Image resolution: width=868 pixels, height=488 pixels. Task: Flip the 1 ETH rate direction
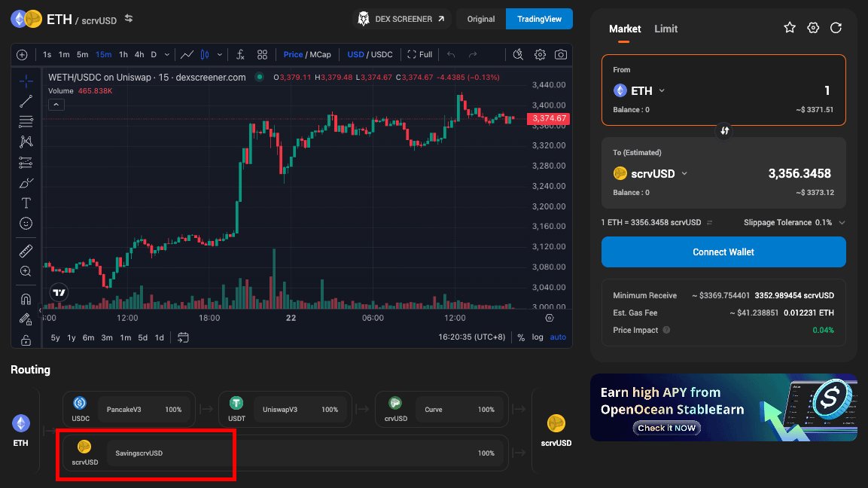pos(710,223)
